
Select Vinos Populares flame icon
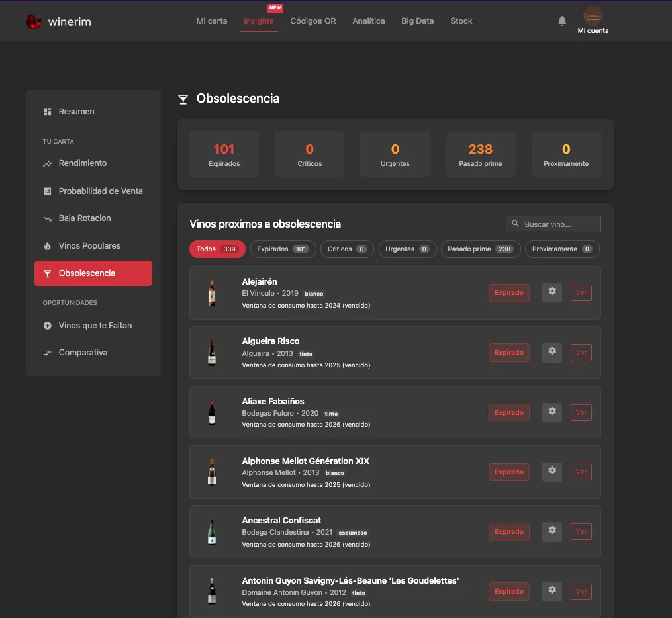48,246
